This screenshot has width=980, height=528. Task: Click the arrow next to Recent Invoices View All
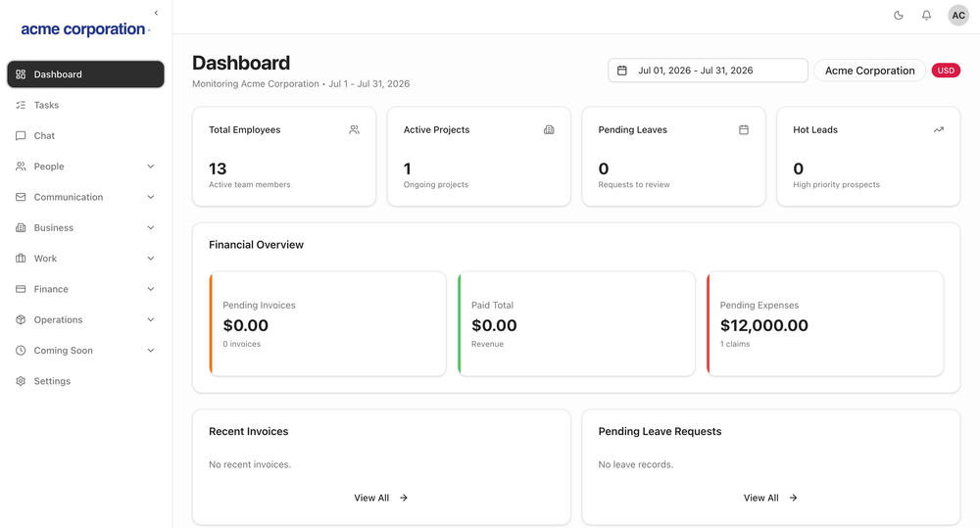pos(404,498)
